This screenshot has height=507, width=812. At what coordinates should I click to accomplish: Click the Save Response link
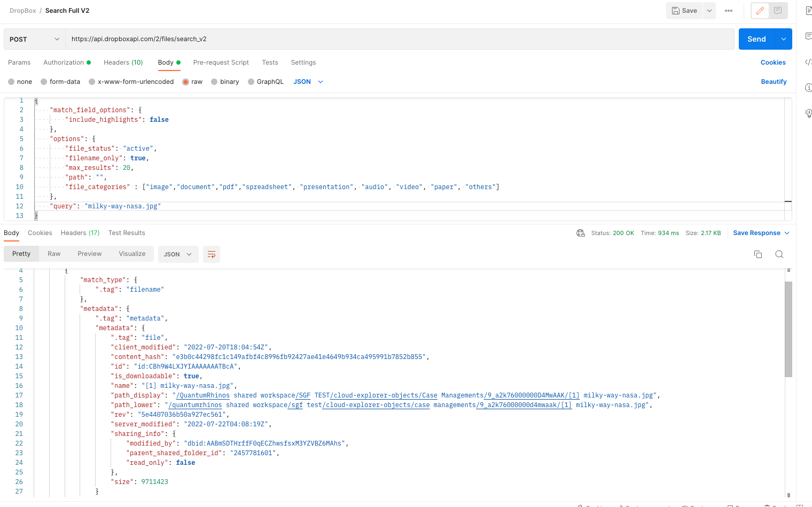click(x=756, y=233)
